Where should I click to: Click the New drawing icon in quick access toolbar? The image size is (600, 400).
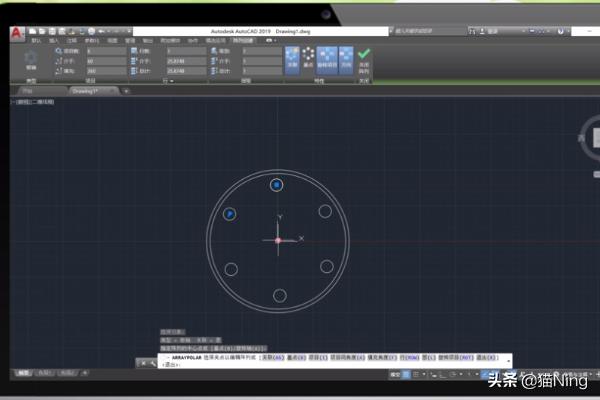tap(33, 31)
